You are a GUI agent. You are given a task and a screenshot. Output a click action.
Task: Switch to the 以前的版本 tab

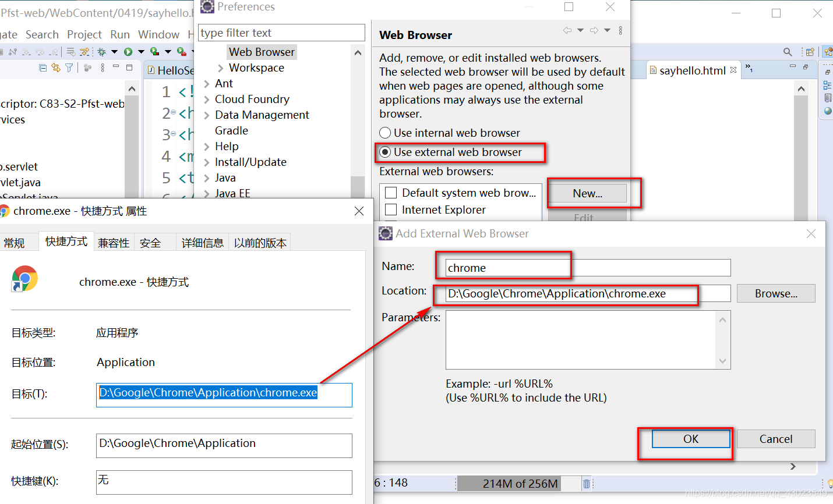click(260, 243)
